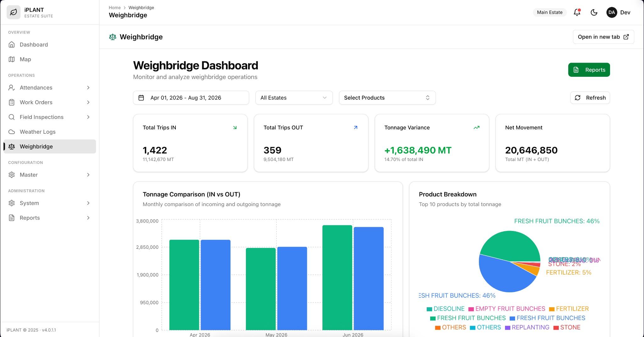644x337 pixels.
Task: Click the Dashboard home icon
Action: (x=12, y=45)
